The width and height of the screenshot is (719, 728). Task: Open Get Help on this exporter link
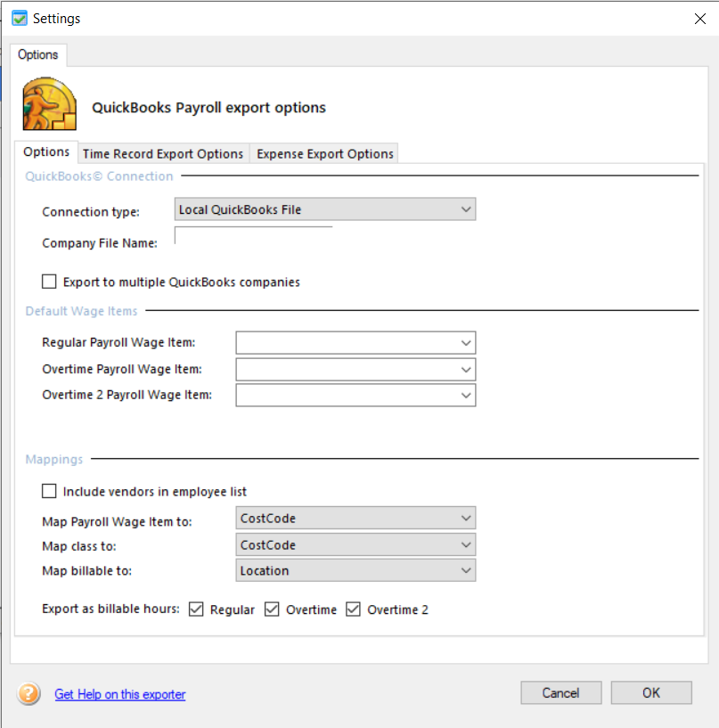[120, 694]
